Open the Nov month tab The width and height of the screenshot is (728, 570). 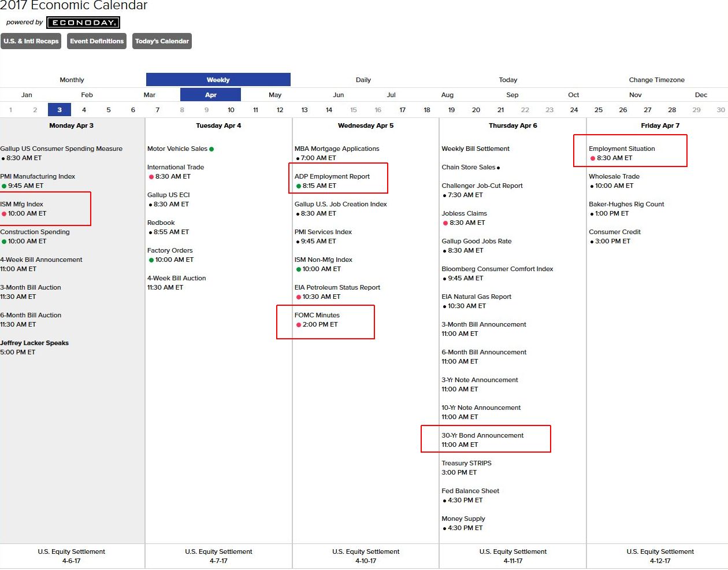636,95
